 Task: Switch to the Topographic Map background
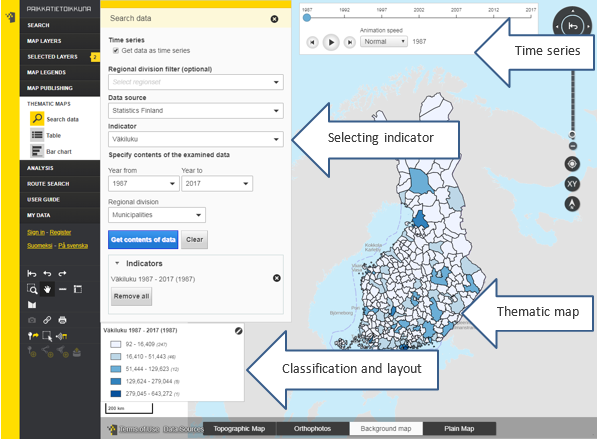tap(239, 429)
